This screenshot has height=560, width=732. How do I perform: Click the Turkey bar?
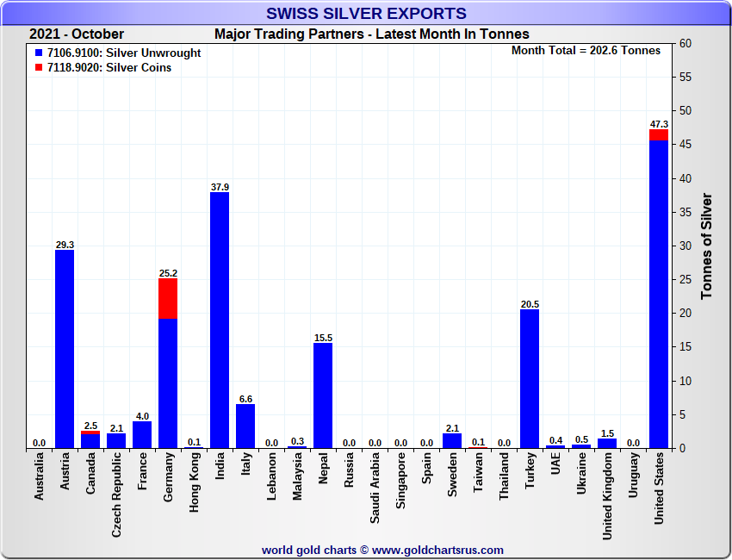coord(530,379)
